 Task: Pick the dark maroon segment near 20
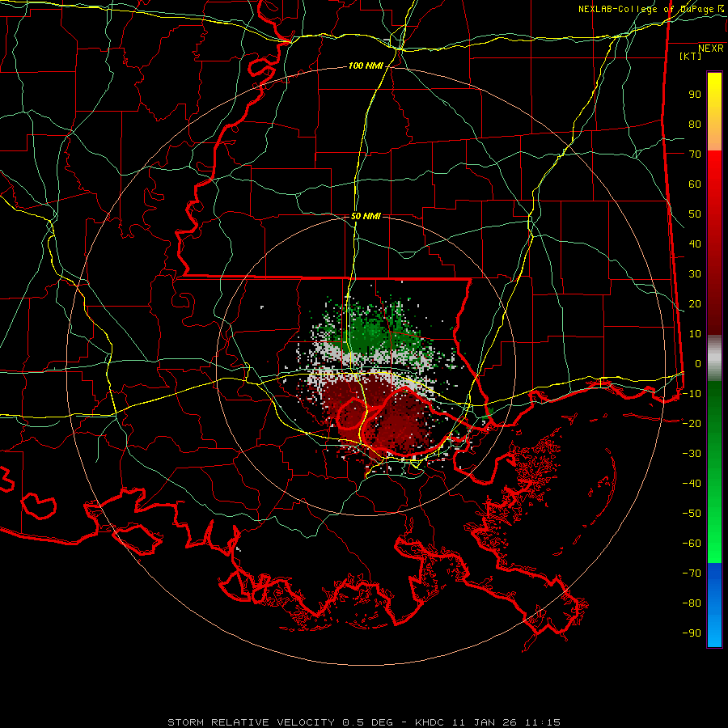click(714, 304)
